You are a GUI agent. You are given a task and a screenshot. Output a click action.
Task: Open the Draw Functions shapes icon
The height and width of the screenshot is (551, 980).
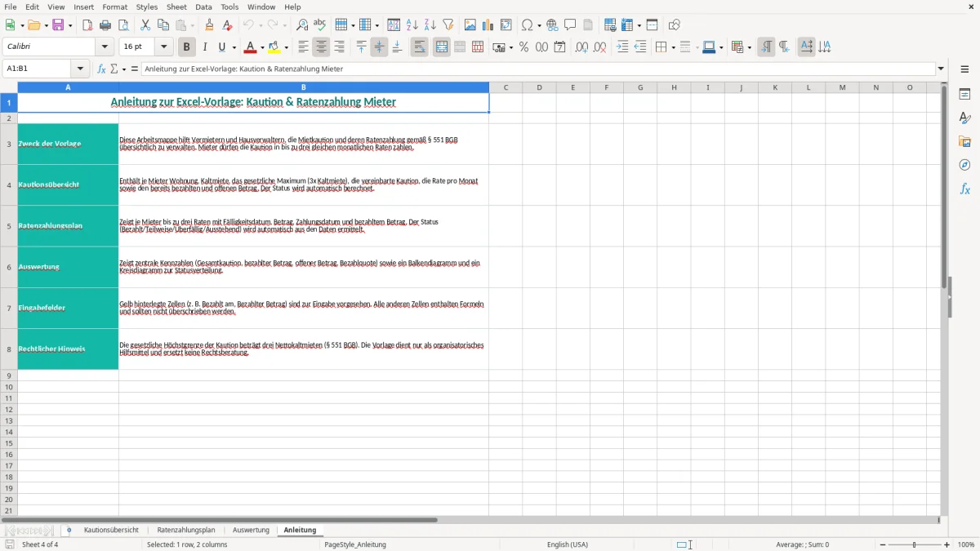tap(675, 25)
